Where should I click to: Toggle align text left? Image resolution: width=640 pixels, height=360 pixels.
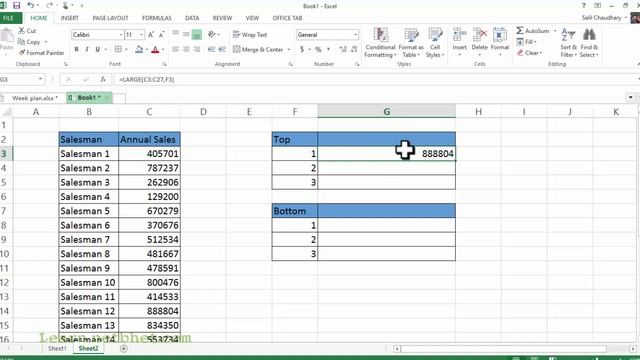pyautogui.click(x=176, y=49)
